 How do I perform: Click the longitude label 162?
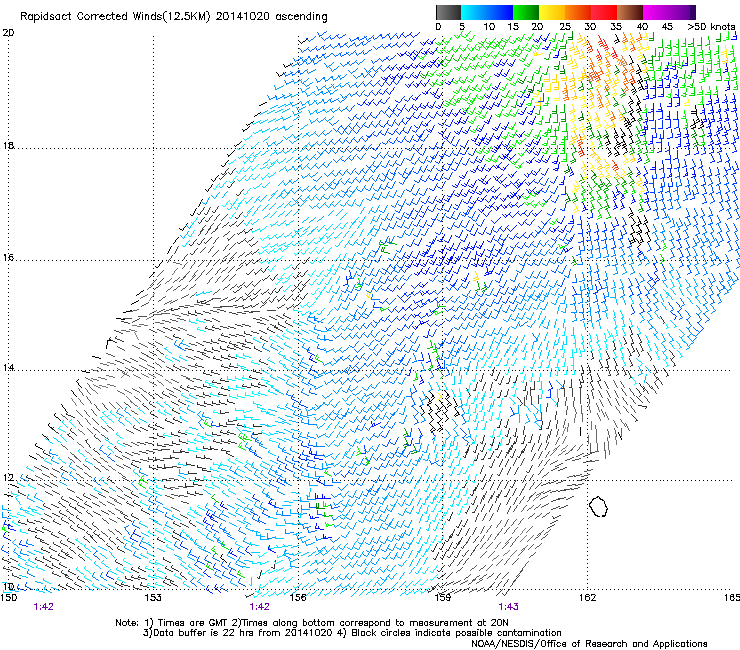coord(587,598)
